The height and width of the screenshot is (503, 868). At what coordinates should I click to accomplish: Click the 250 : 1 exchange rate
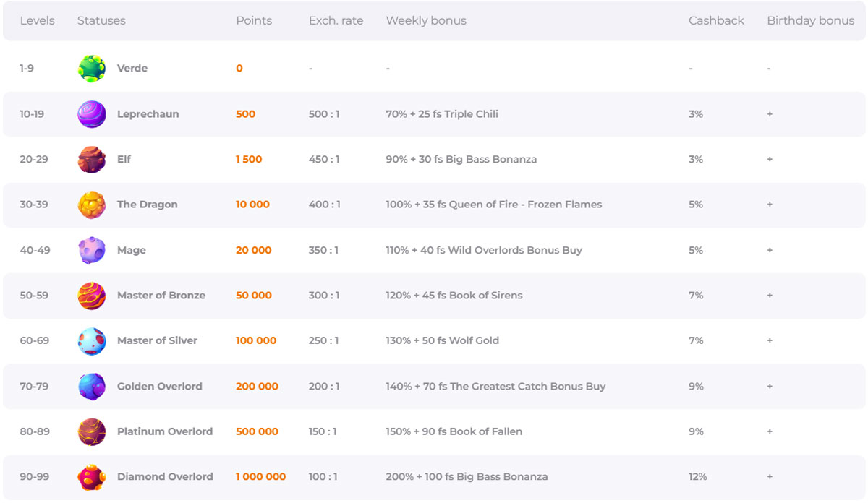pos(324,340)
